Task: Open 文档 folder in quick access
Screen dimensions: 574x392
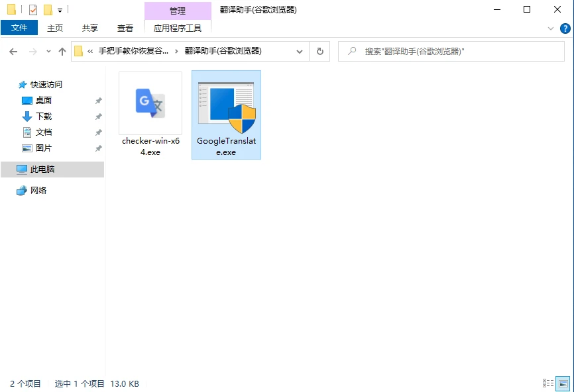Action: coord(44,132)
